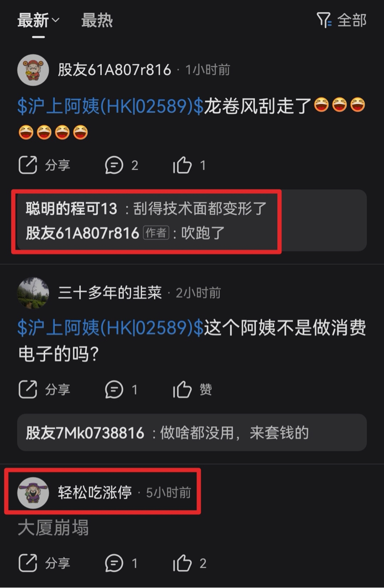
Task: Like the 龙卷风刮走了 post
Action: [189, 165]
